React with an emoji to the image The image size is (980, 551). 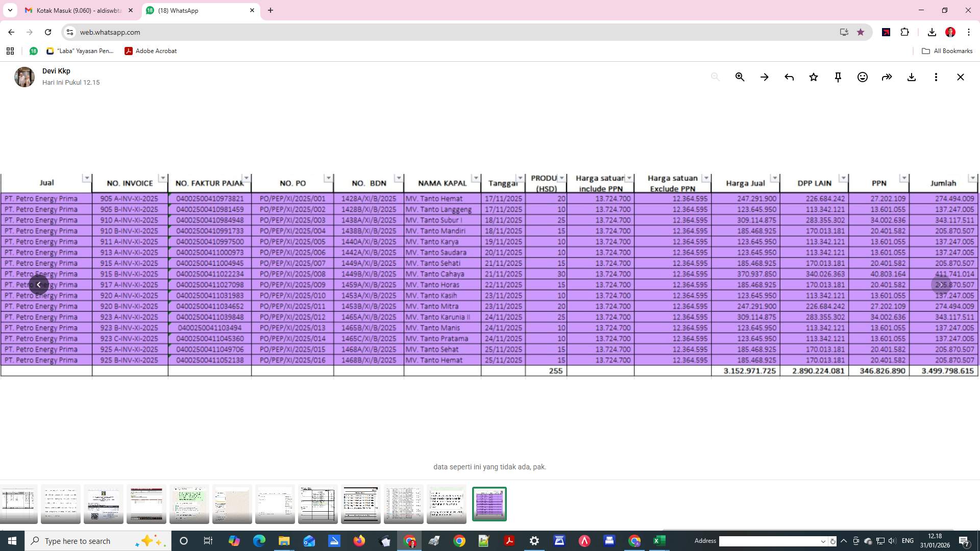pos(862,77)
